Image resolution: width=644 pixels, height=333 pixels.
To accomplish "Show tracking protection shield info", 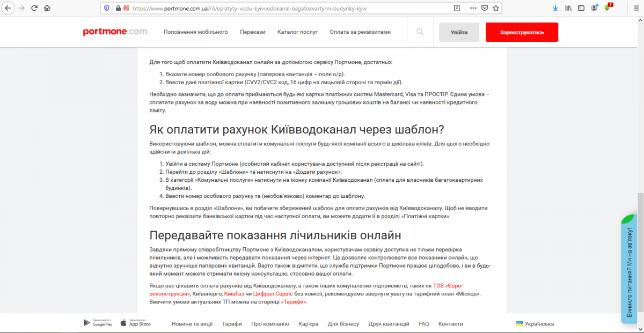I will [106, 8].
